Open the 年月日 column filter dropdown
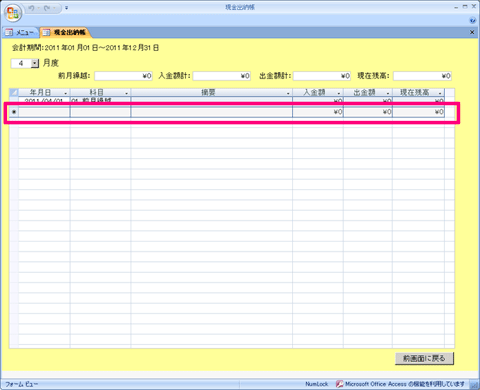Image resolution: width=480 pixels, height=390 pixels. pos(65,93)
